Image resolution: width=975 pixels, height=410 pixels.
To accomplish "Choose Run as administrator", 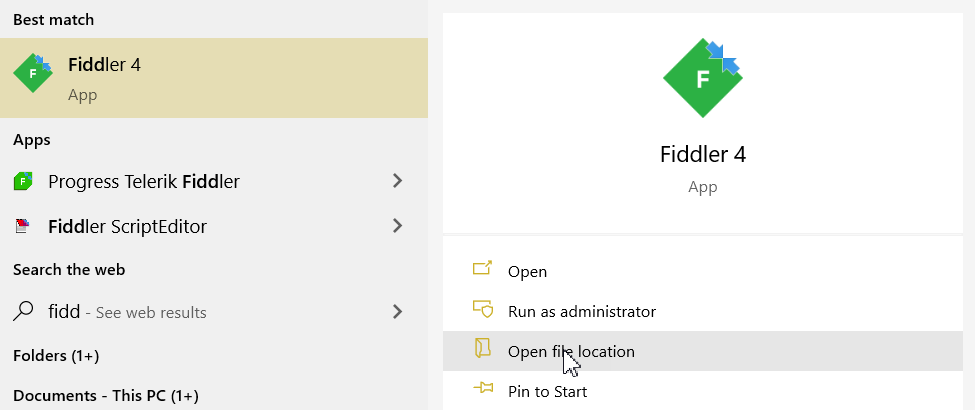I will coord(582,311).
